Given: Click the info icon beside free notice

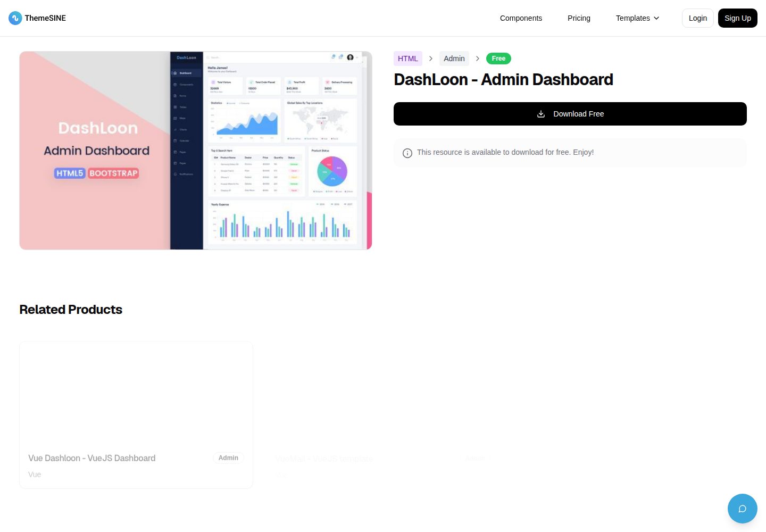Looking at the screenshot, I should [x=407, y=153].
